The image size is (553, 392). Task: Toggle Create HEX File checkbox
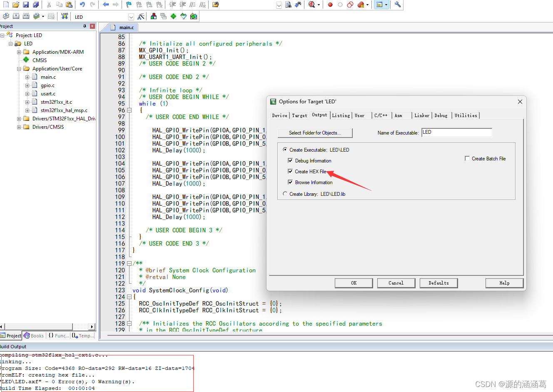(x=290, y=171)
